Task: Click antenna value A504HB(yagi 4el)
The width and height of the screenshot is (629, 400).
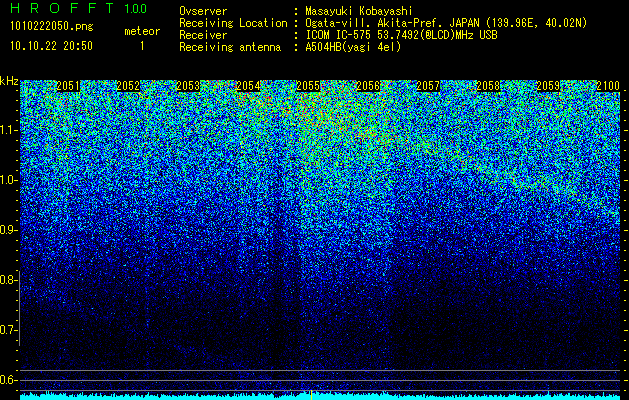Action: click(353, 47)
